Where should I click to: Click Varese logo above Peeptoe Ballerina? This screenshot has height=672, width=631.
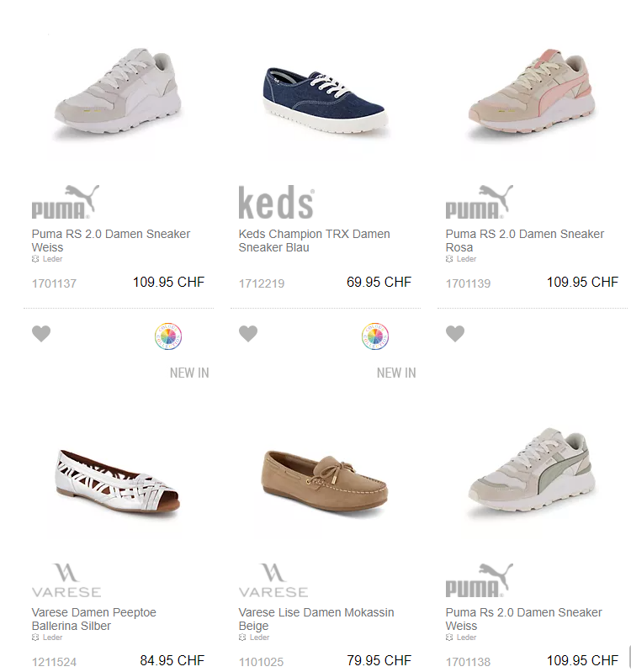(66, 580)
